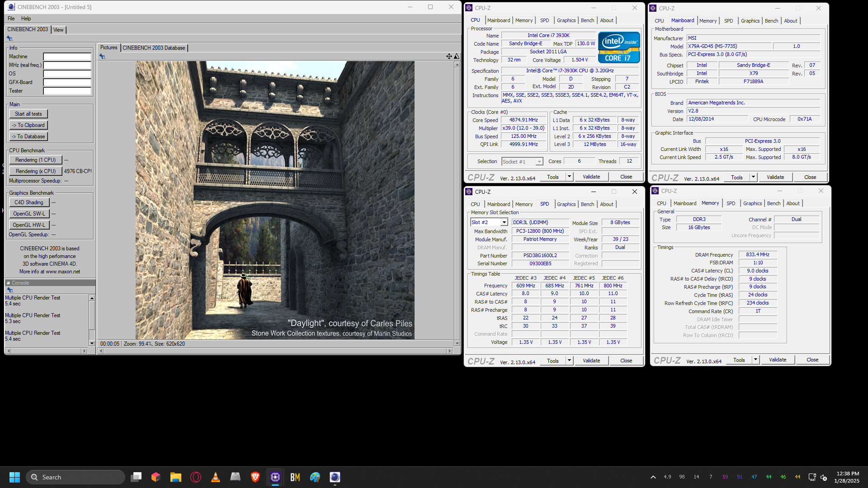This screenshot has width=868, height=488.
Task: Switch to the View tab in CINEBENCH
Action: [x=58, y=30]
